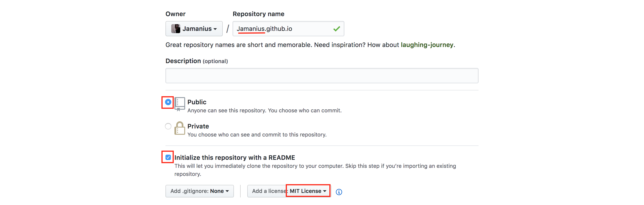Click the caret arrow on the Owner button
Screen dimensions: 644x205
pyautogui.click(x=215, y=29)
